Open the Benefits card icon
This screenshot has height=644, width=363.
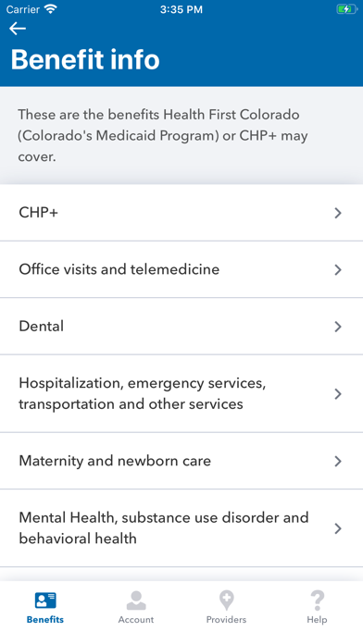tap(45, 601)
